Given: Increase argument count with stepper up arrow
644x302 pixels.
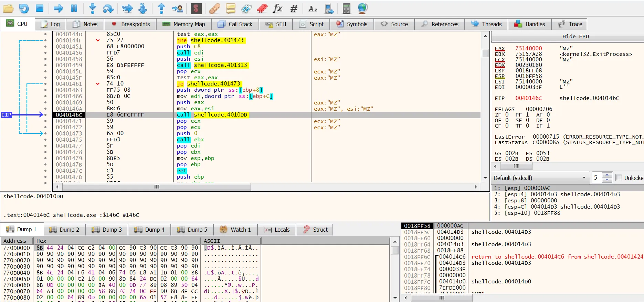Looking at the screenshot, I should click(x=608, y=175).
